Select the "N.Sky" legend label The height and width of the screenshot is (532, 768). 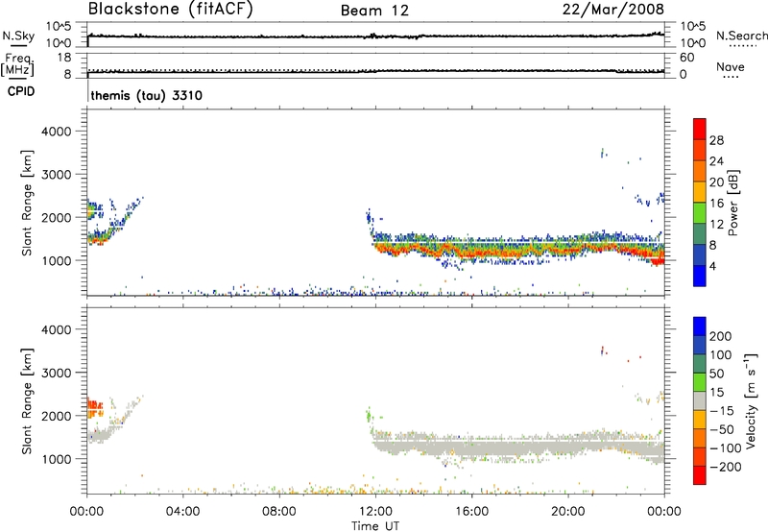18,36
